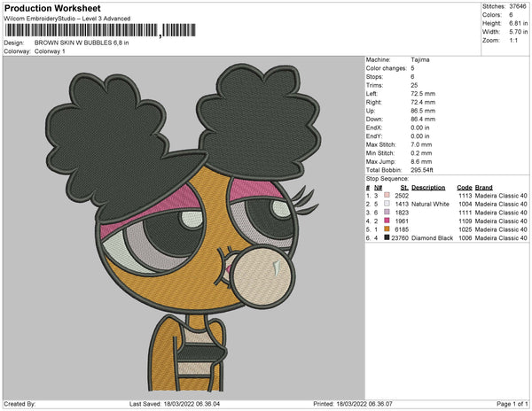The width and height of the screenshot is (532, 411).
Task: Click the Colors value '6' in header
Action: [x=511, y=15]
